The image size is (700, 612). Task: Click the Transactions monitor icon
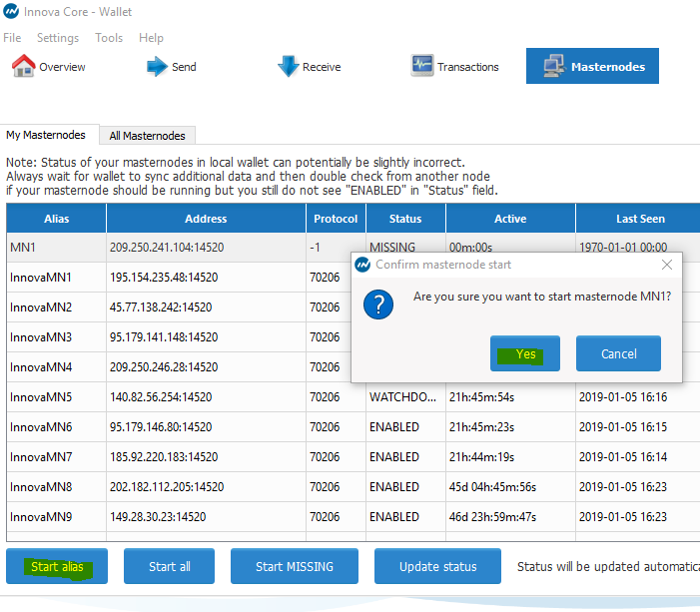pos(421,66)
